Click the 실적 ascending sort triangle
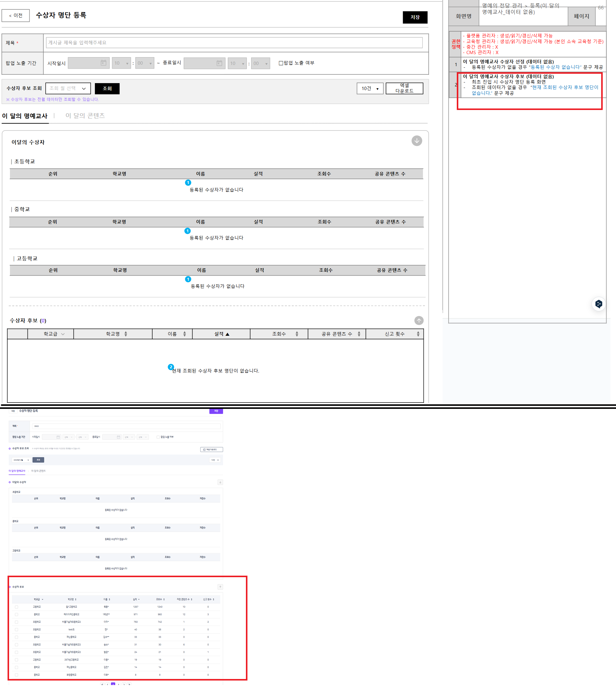This screenshot has width=616, height=692. click(x=227, y=334)
